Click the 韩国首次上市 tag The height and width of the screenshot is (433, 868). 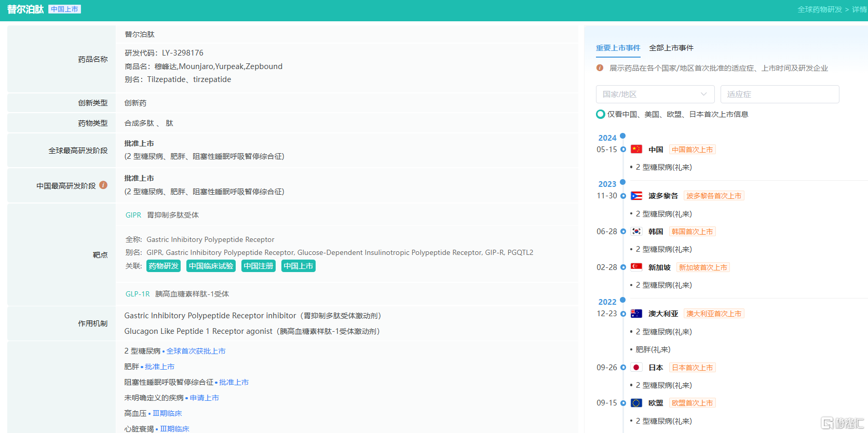693,232
